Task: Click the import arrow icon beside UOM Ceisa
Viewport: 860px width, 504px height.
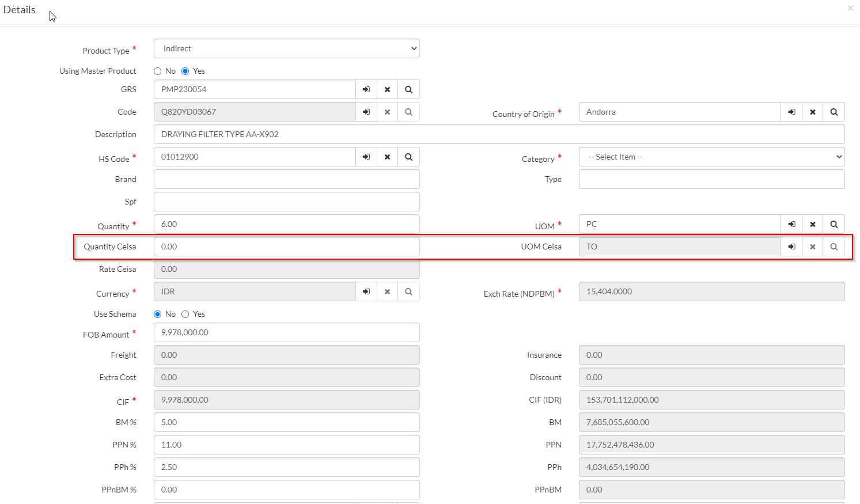Action: click(791, 247)
